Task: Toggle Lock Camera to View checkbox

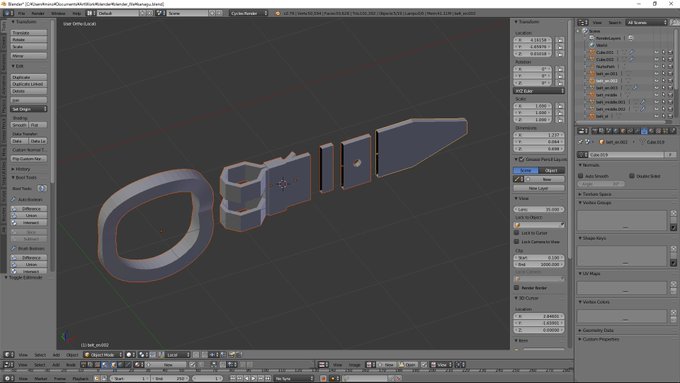Action: pyautogui.click(x=517, y=242)
